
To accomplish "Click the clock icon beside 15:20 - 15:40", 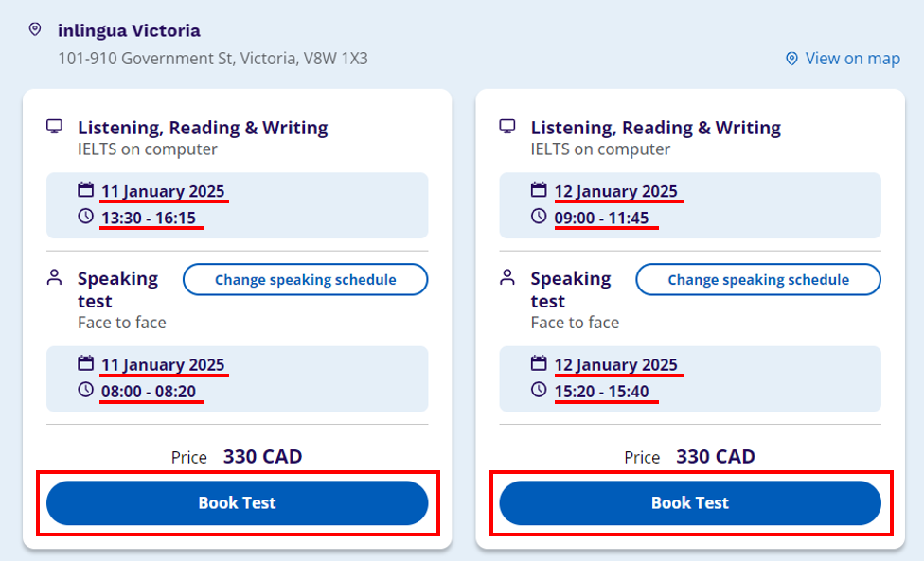I will tap(539, 390).
